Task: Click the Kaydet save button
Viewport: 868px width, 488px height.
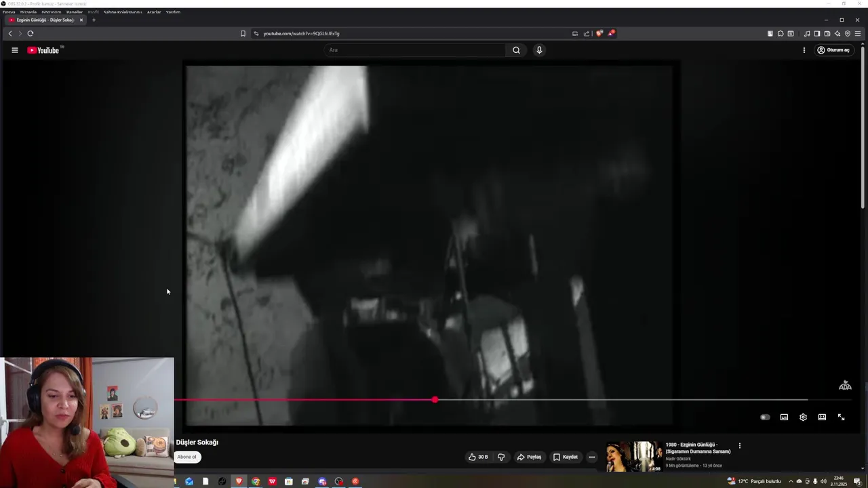Action: pos(566,457)
